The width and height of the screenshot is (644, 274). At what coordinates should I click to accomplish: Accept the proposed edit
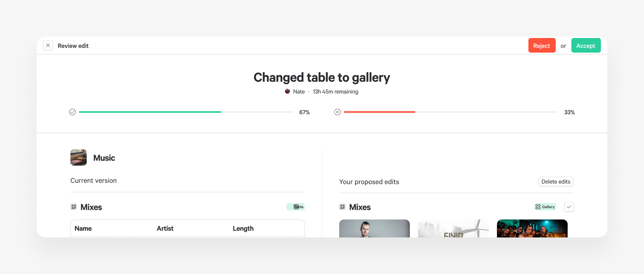click(x=585, y=46)
